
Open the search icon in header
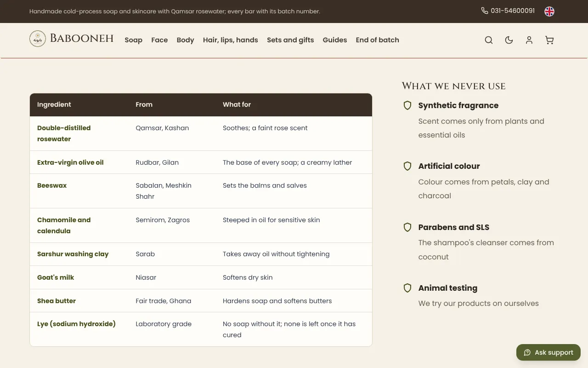pos(489,40)
